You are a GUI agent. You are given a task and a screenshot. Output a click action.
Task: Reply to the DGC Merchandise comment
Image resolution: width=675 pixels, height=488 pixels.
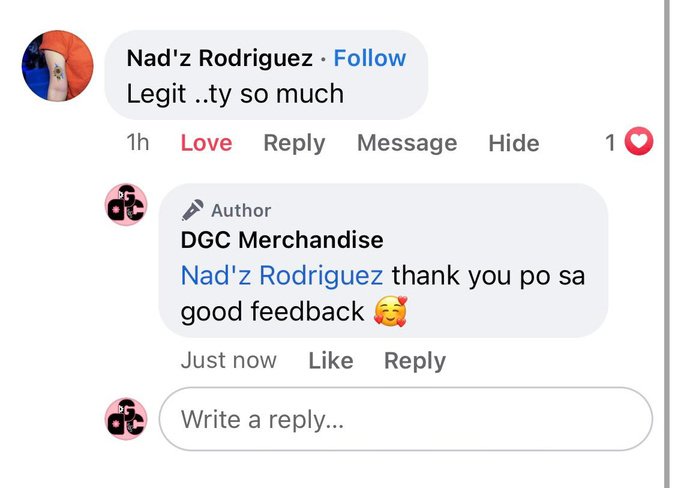pos(415,361)
